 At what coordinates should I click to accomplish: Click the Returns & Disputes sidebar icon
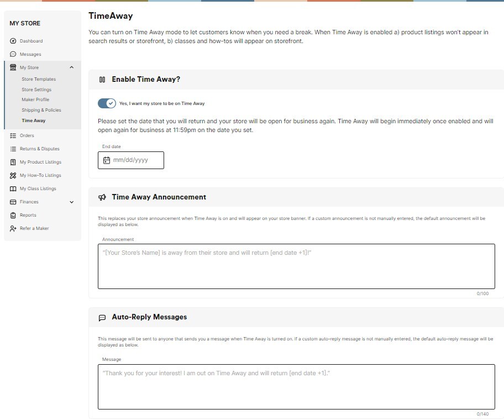pos(14,149)
